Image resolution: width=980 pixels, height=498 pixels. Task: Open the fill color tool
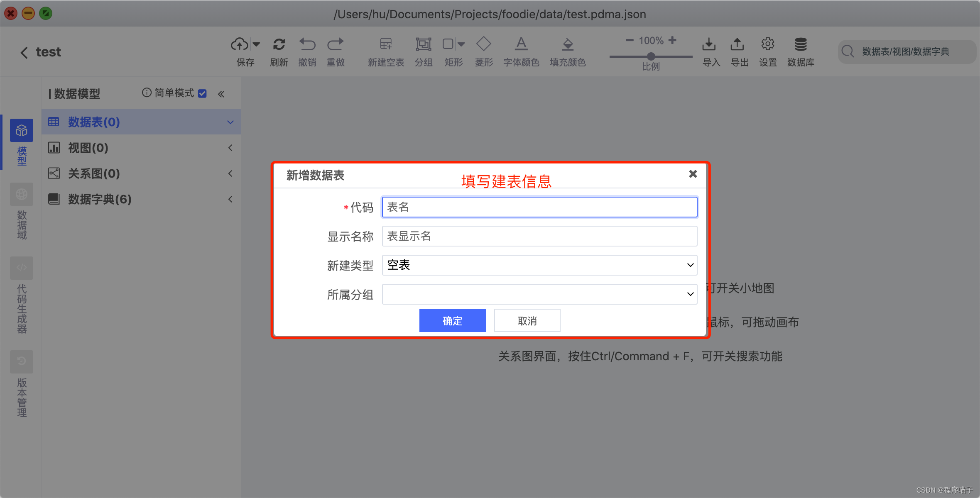tap(568, 44)
